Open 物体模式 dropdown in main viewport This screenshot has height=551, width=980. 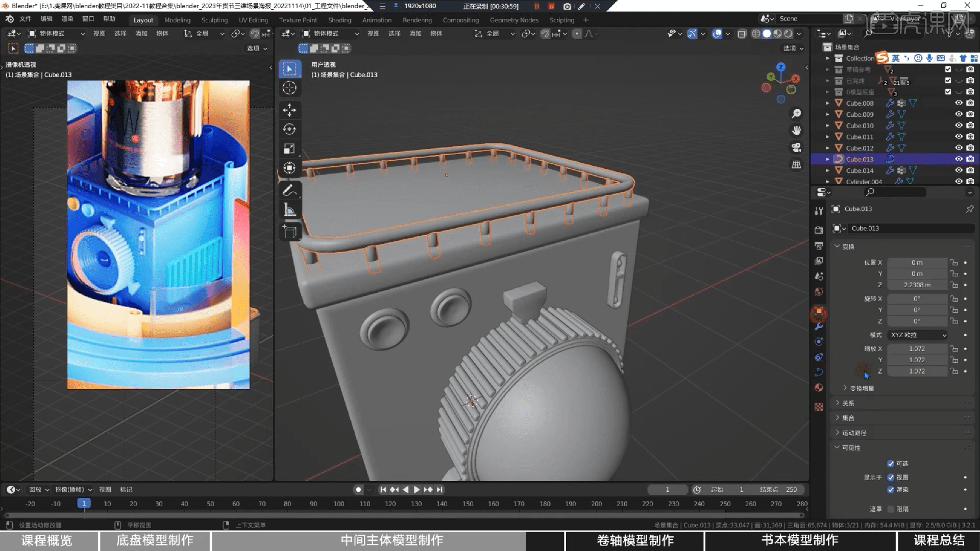pos(331,33)
